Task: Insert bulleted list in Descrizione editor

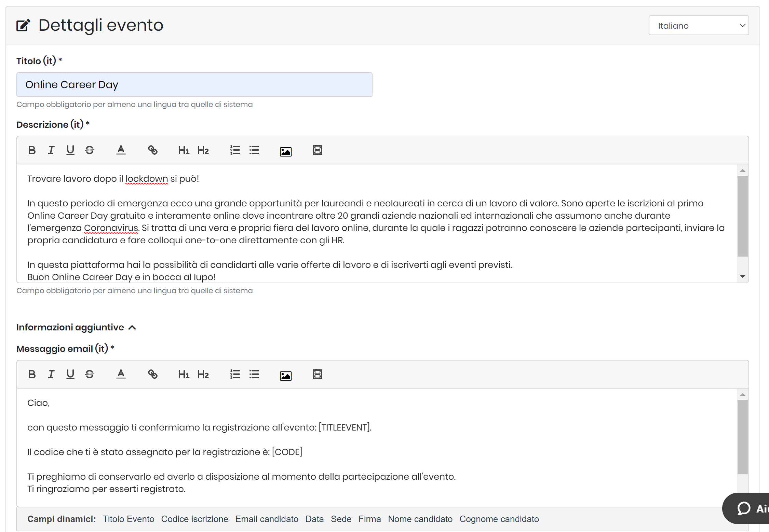Action: click(x=254, y=150)
